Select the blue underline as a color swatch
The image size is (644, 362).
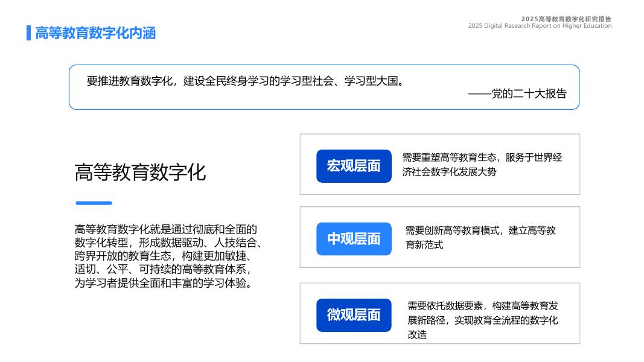tap(94, 203)
